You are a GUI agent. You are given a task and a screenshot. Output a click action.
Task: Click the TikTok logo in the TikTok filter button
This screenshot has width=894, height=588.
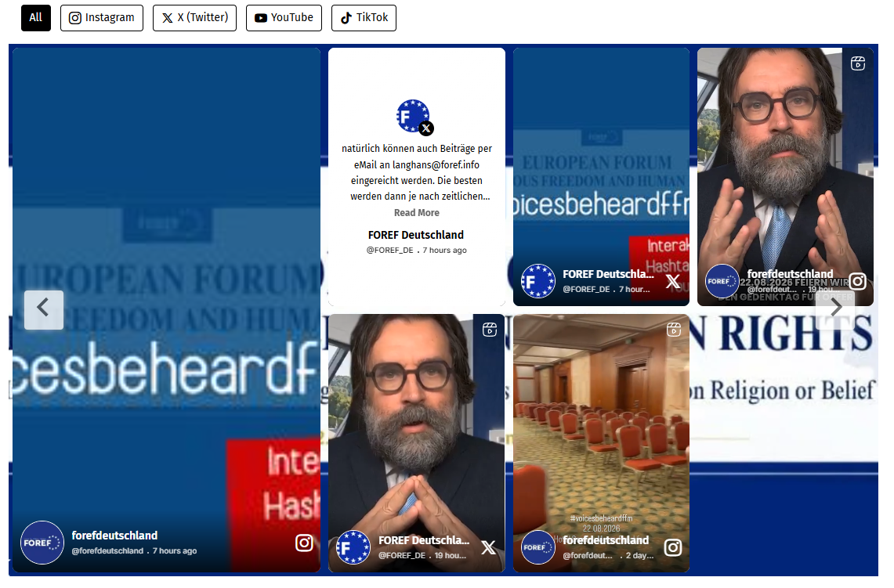[x=346, y=18]
